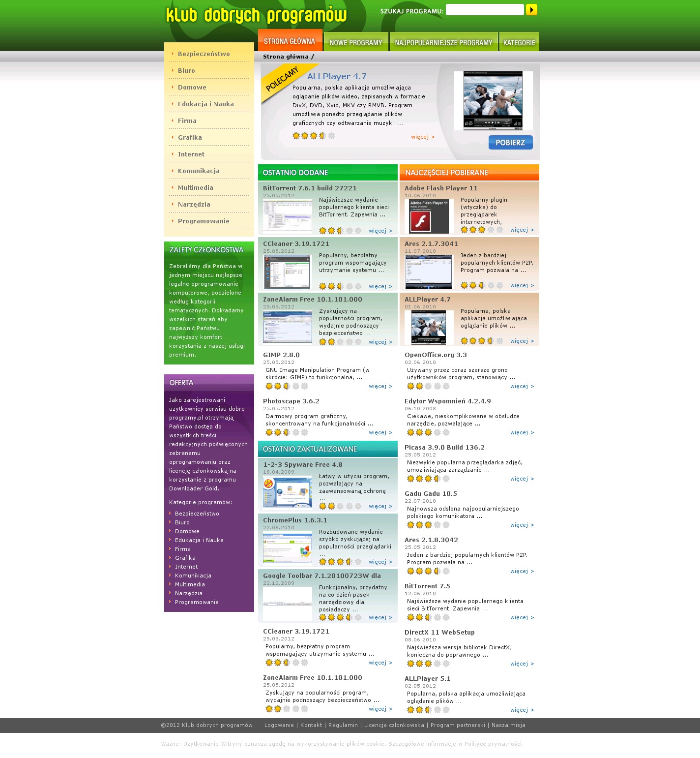Image resolution: width=700 pixels, height=758 pixels.
Task: Open Bezpieczeństwo category in yellow sidebar
Action: (x=204, y=54)
